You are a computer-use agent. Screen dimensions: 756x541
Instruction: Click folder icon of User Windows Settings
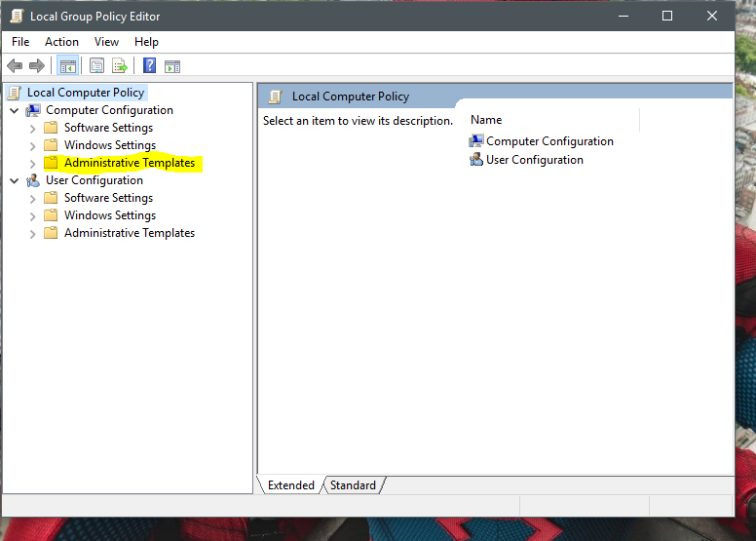[51, 214]
